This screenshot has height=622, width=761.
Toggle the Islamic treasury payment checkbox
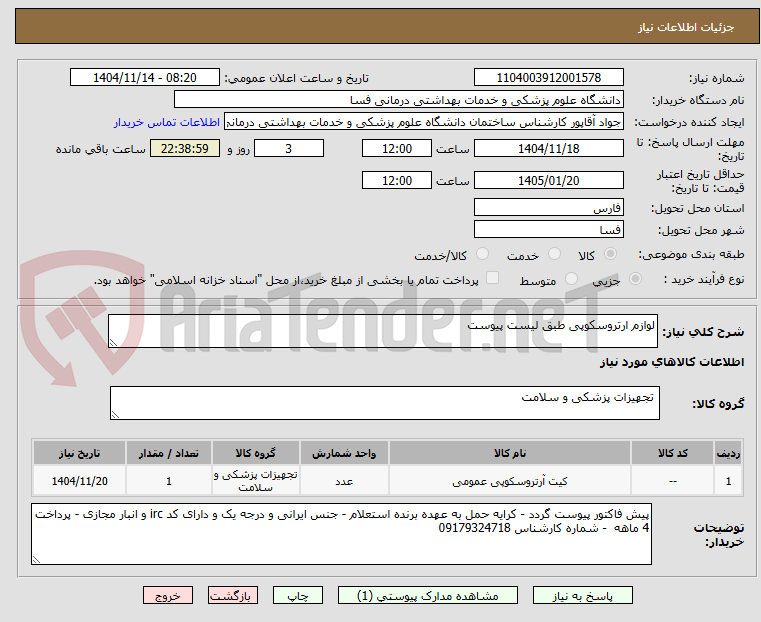point(493,278)
